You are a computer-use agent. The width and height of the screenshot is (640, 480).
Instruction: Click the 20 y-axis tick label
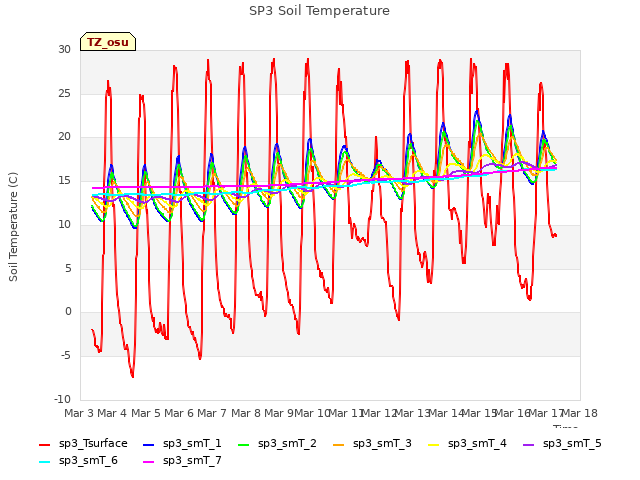(64, 137)
